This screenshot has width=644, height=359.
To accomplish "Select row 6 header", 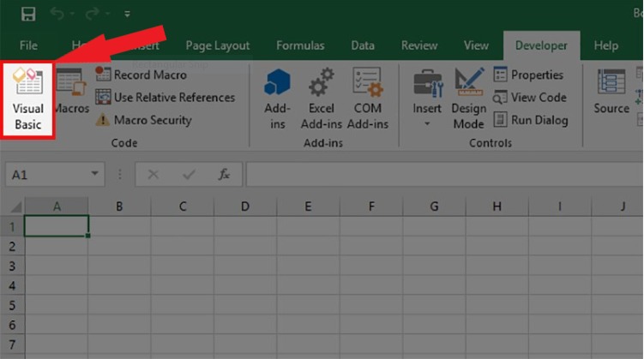I will tap(12, 325).
